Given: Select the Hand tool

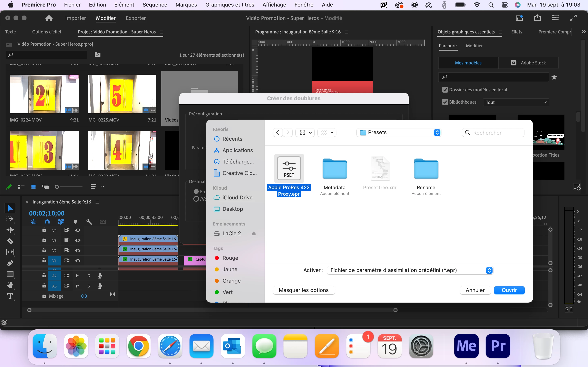Looking at the screenshot, I should point(10,285).
